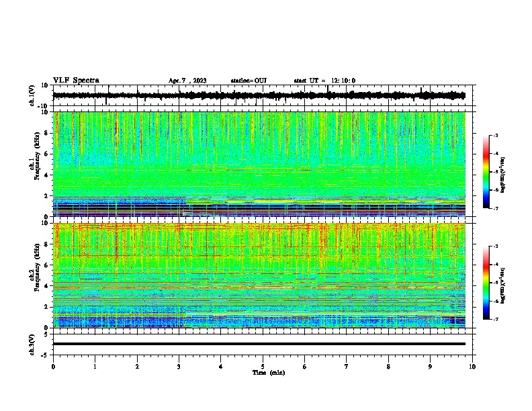Image resolution: width=532 pixels, height=411 pixels.
Task: Click ch.1 colorbar label "-3"
Action: click(495, 135)
